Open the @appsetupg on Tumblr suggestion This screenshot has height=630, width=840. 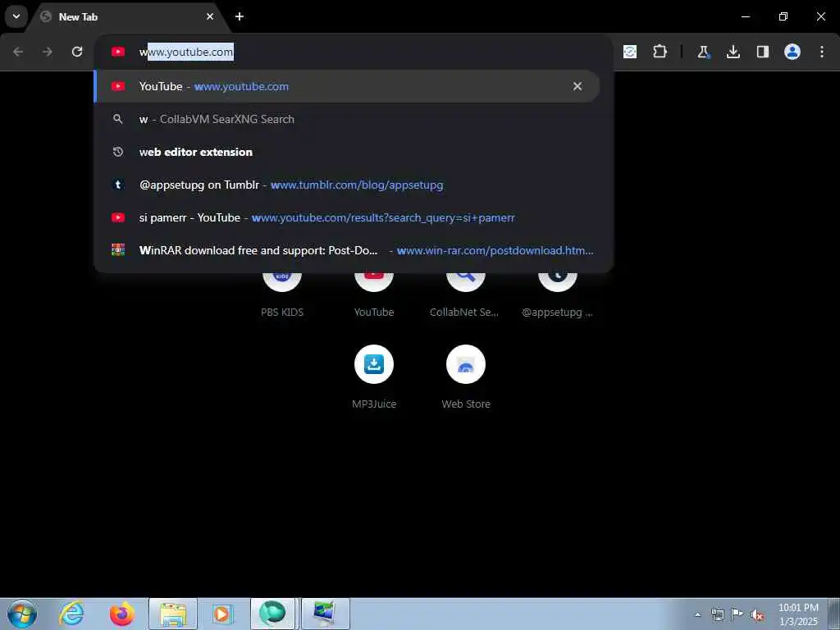click(347, 185)
